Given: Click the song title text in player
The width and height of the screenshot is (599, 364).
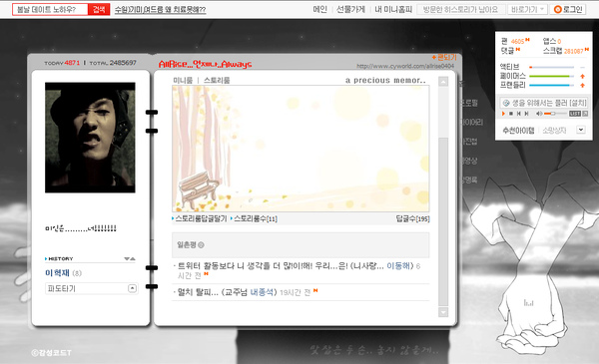Looking at the screenshot, I should 549,103.
